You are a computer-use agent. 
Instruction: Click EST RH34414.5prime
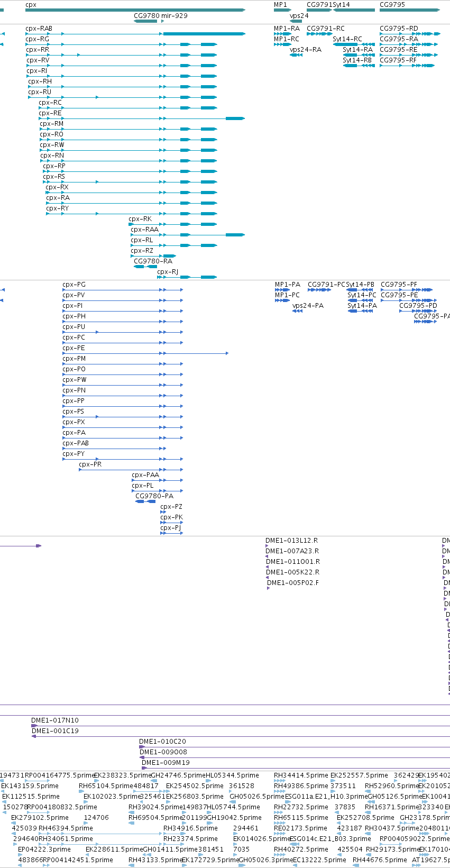coord(301,775)
